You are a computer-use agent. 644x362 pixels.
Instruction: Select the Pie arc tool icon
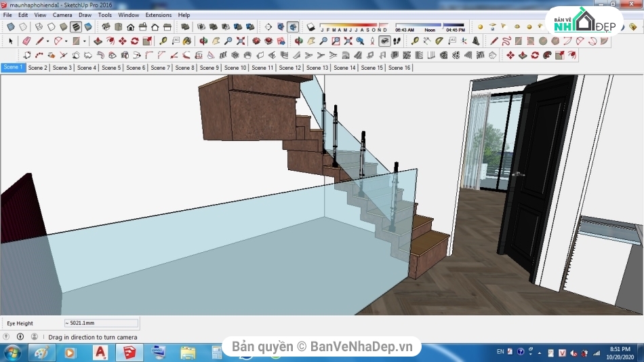pos(604,41)
